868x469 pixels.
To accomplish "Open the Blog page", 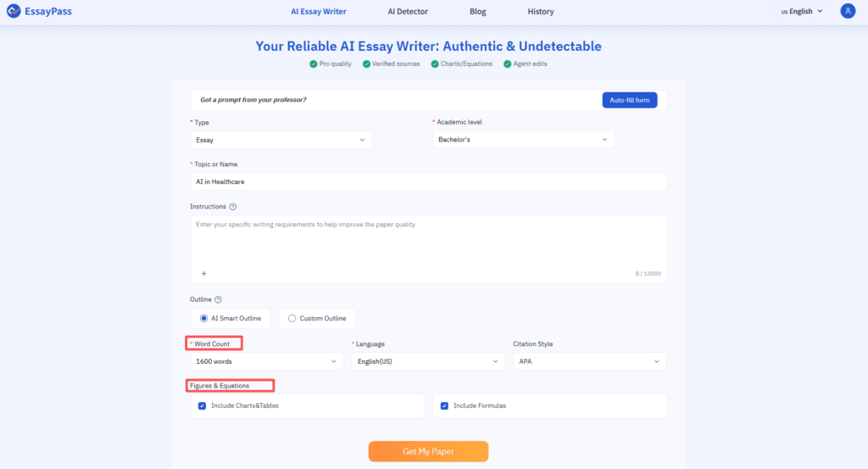I will tap(478, 11).
